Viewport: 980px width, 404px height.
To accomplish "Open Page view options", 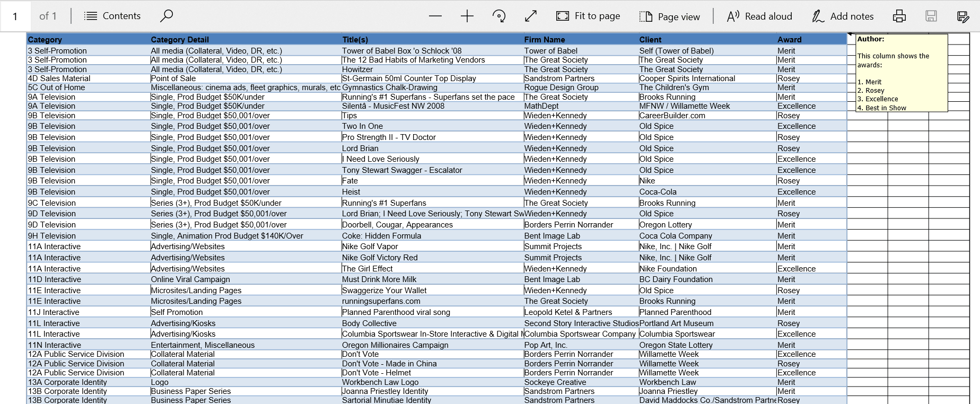I will click(670, 16).
